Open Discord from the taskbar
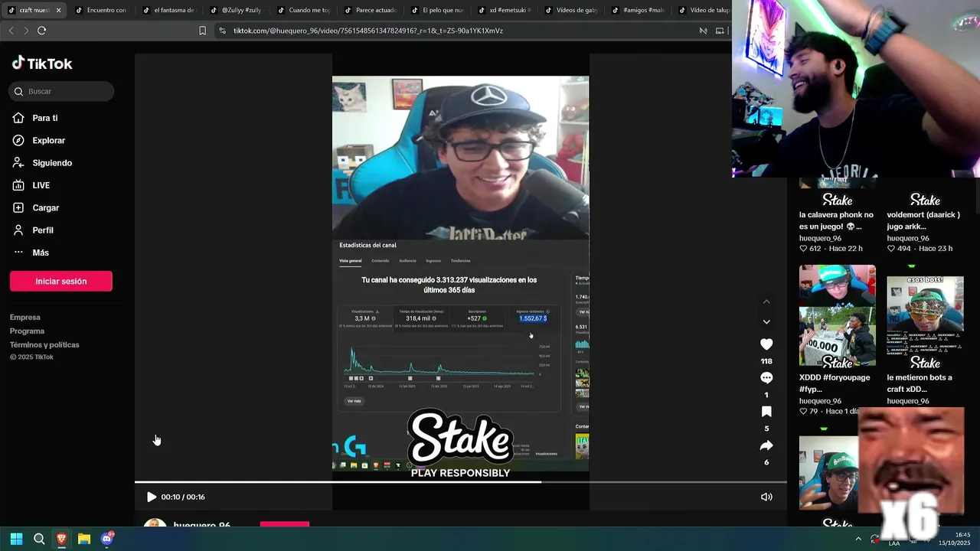The height and width of the screenshot is (551, 980). click(x=106, y=539)
